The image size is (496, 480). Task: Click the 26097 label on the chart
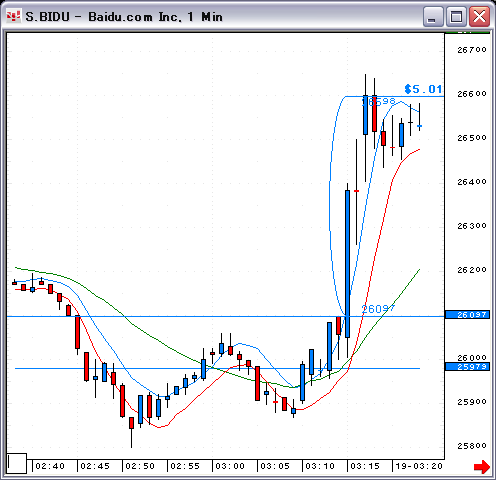pyautogui.click(x=378, y=309)
